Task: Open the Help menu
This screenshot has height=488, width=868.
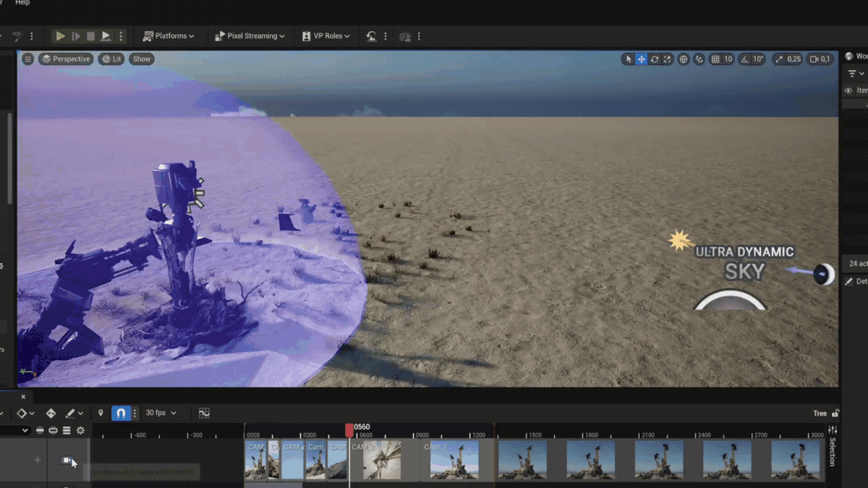Action: (22, 3)
